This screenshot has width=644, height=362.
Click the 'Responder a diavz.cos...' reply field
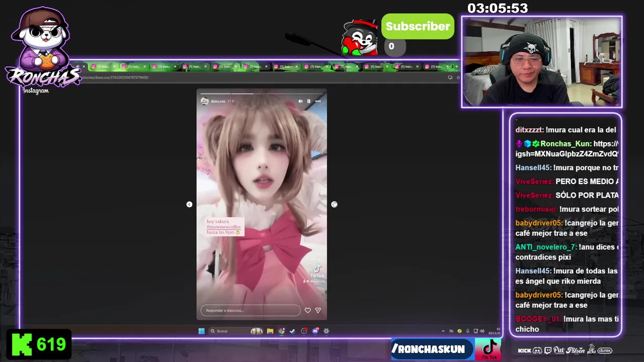click(250, 310)
